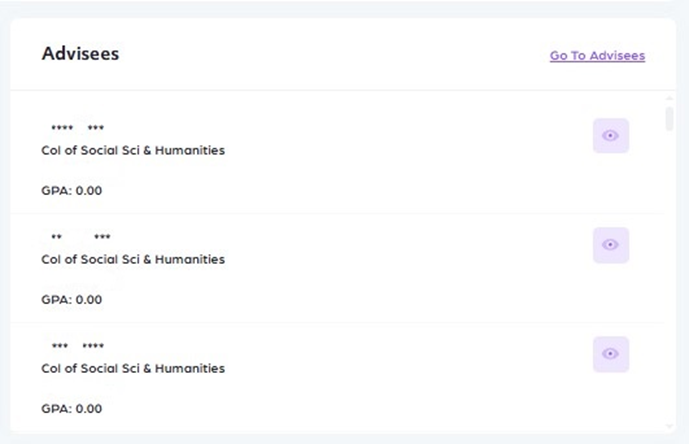Click the eye icon for the second advisee

[610, 245]
